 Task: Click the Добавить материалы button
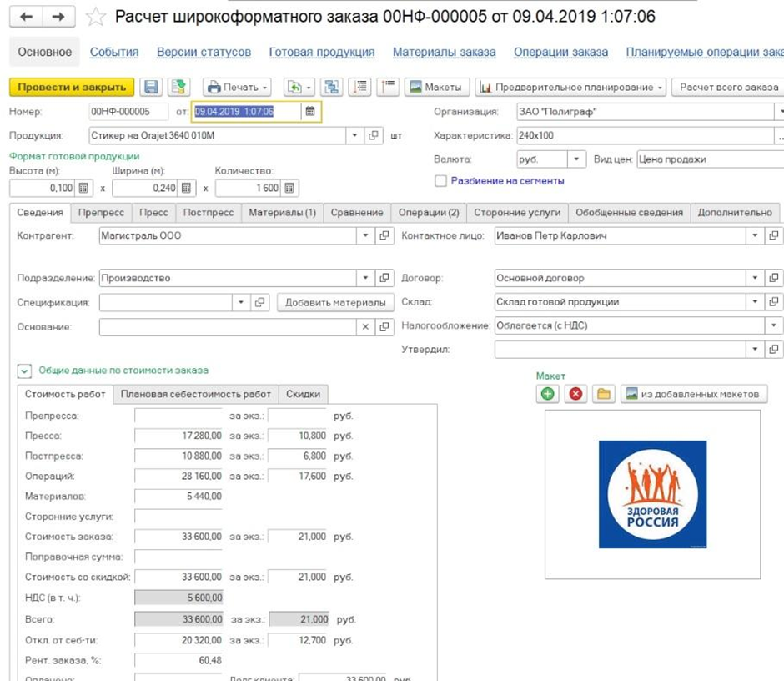335,302
